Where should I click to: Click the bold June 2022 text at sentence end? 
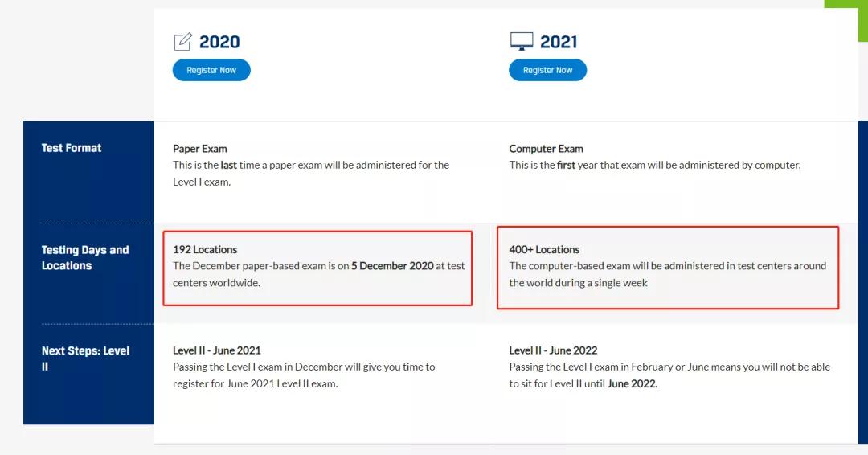pyautogui.click(x=632, y=383)
